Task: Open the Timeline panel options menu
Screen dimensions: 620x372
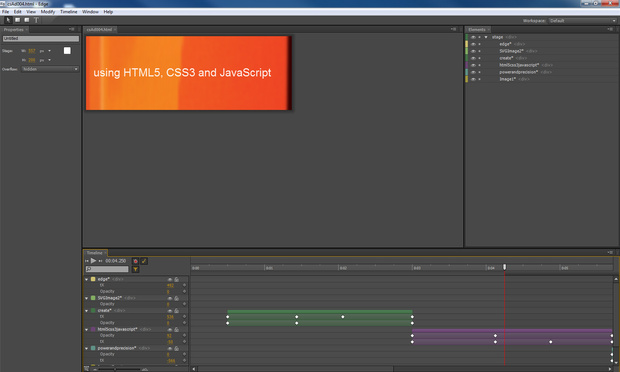Action: tap(610, 252)
